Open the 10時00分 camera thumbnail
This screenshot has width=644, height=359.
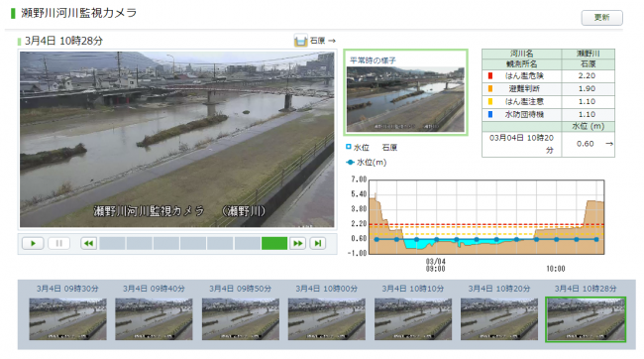pos(327,319)
